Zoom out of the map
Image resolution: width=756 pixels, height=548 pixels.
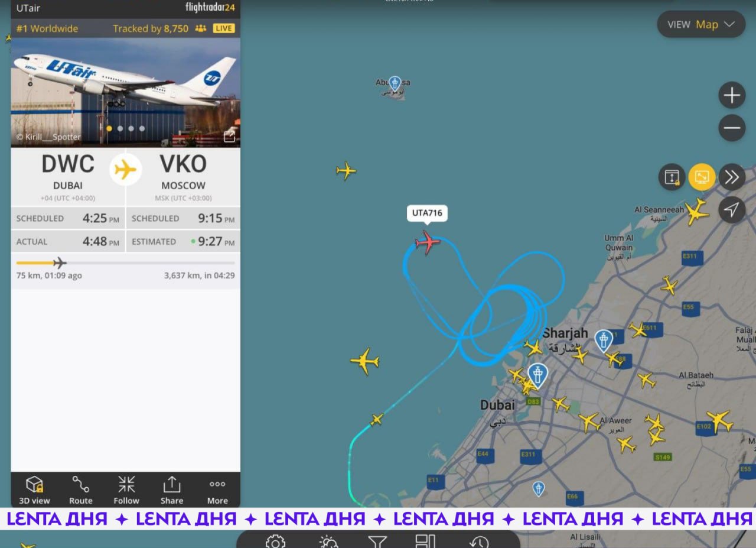tap(732, 128)
